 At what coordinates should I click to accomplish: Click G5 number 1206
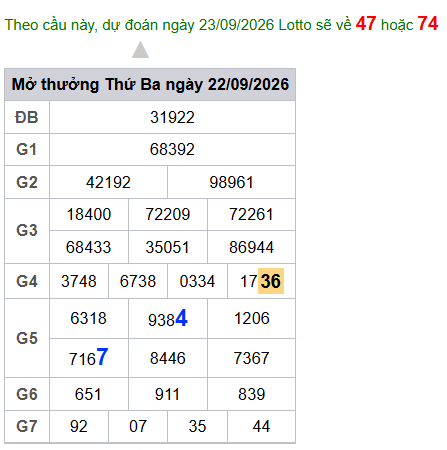(252, 318)
